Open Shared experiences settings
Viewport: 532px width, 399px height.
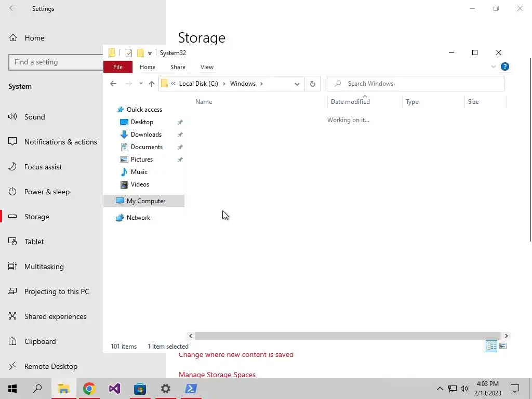(x=55, y=316)
